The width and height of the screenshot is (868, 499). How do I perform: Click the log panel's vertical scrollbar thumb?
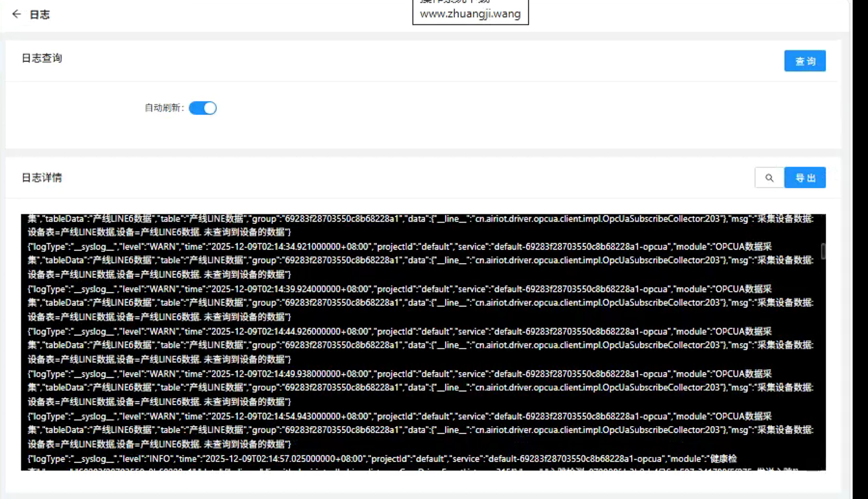coord(823,251)
